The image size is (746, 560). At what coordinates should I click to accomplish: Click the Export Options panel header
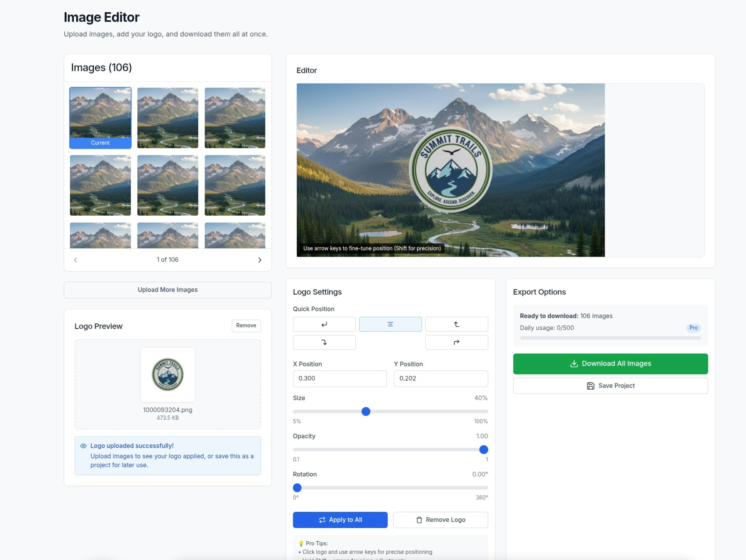(539, 292)
